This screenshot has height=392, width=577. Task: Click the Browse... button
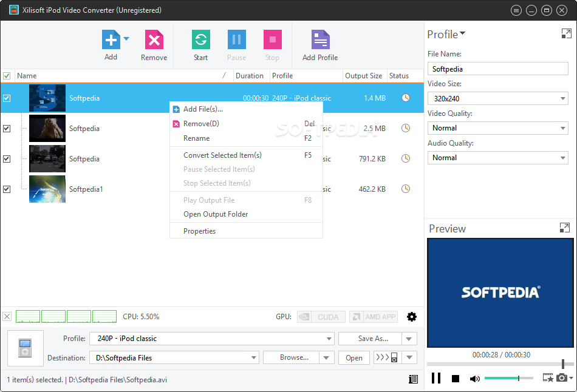tap(292, 357)
